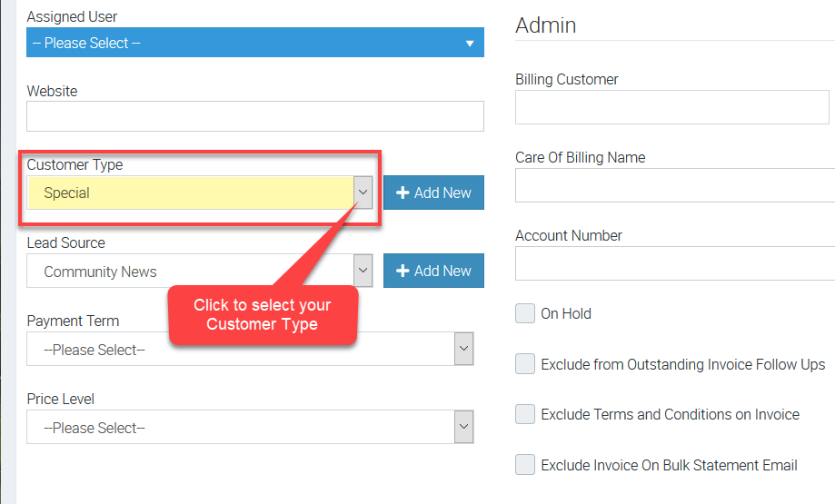Click the Billing Customer field
This screenshot has height=504, width=835.
[672, 107]
